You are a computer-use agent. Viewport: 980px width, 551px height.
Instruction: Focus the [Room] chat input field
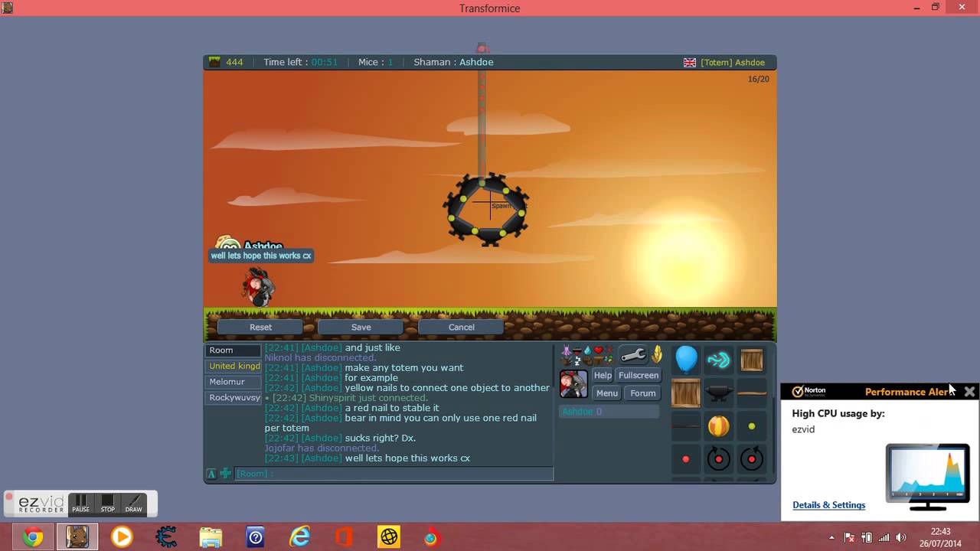[394, 474]
